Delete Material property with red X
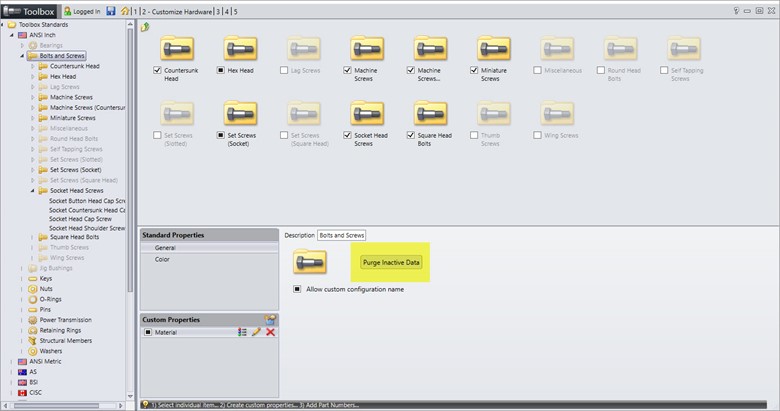 270,332
